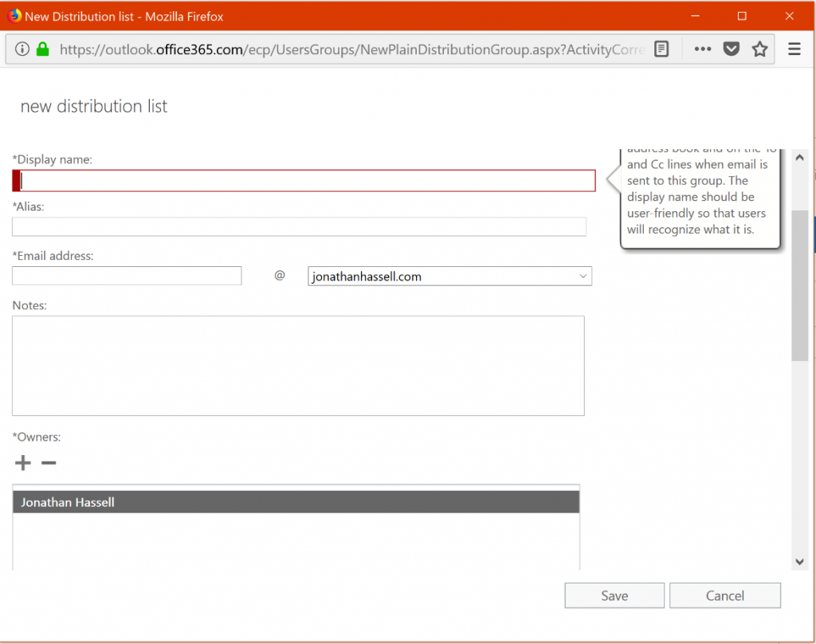Click the Email address field
Viewport: 816px width, 644px height.
[127, 276]
